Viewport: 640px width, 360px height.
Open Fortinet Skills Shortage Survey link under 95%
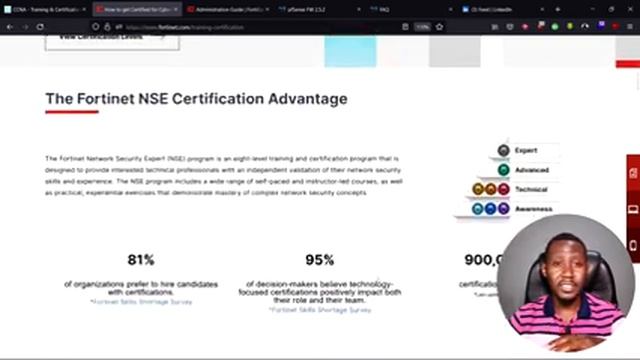(320, 310)
